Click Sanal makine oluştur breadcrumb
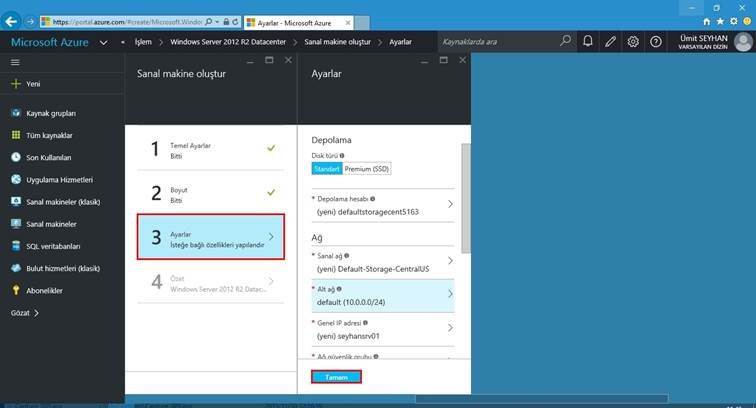This screenshot has height=408, width=756. click(x=338, y=42)
